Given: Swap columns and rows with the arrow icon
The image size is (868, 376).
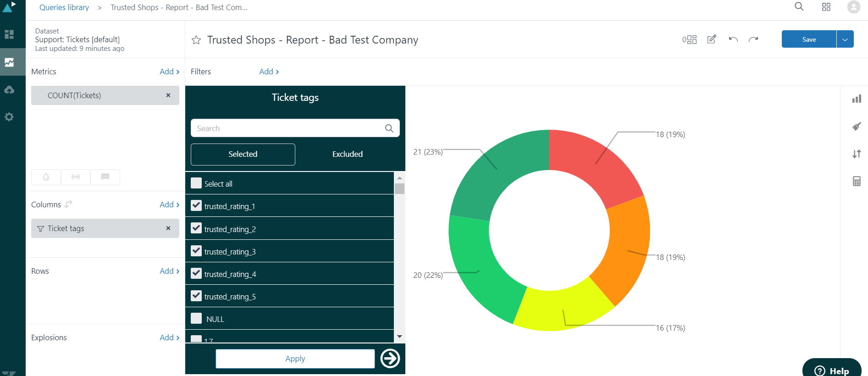Looking at the screenshot, I should click(x=68, y=204).
